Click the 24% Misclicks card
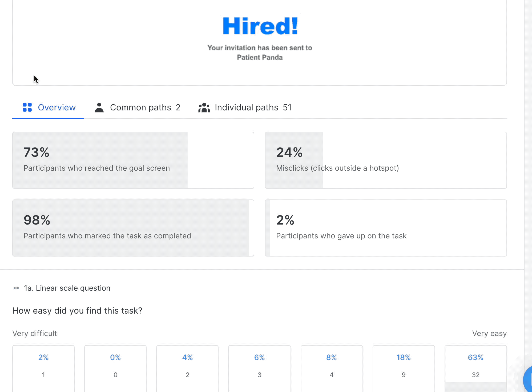 coord(386,160)
